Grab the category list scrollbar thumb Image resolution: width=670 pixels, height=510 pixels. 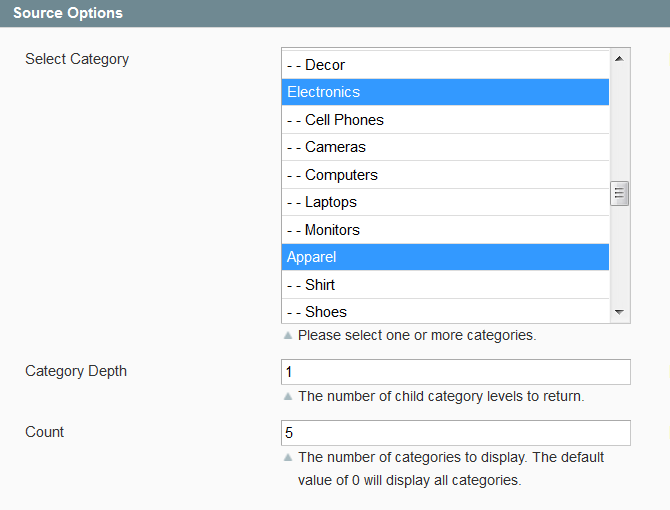click(619, 193)
